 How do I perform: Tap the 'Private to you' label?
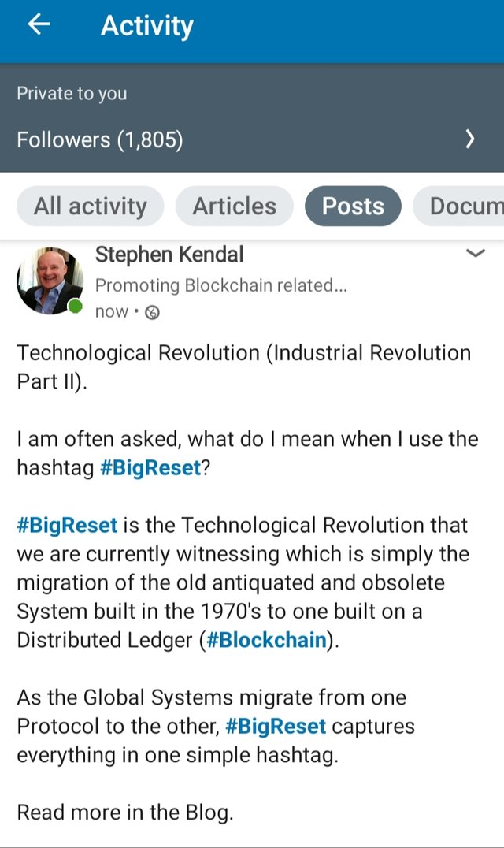tap(72, 94)
